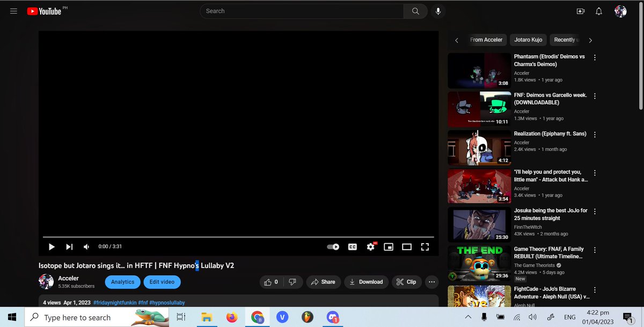Select the From Acceler chip
Screen dimensions: 644x327
click(486, 40)
